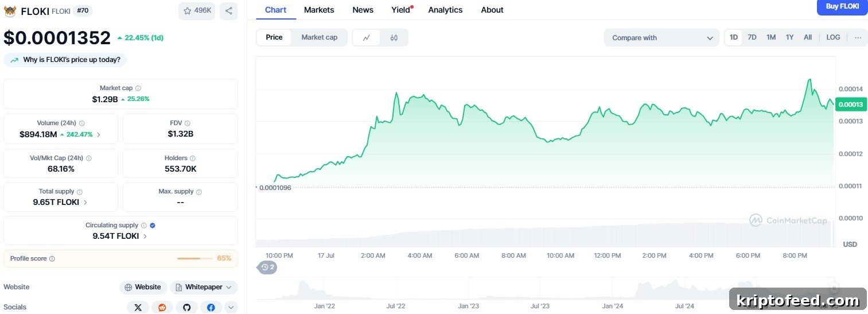Image resolution: width=868 pixels, height=314 pixels.
Task: Switch to the News tab
Action: (x=363, y=10)
